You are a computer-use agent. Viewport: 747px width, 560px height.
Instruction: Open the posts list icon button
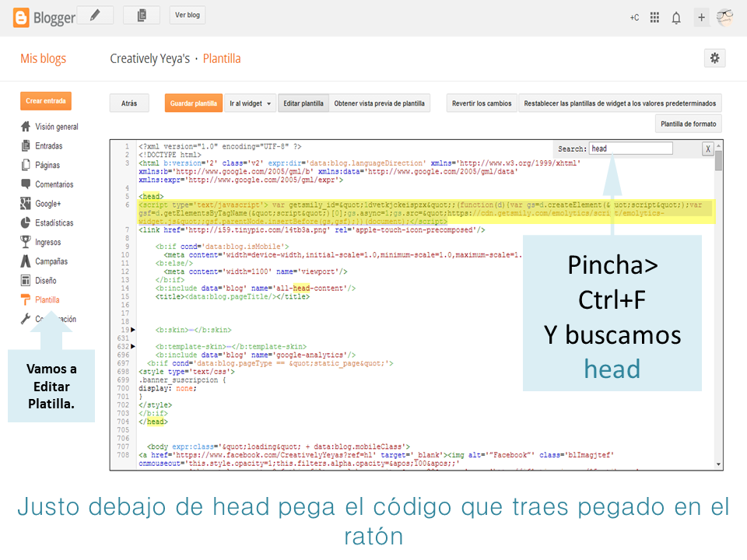click(142, 16)
